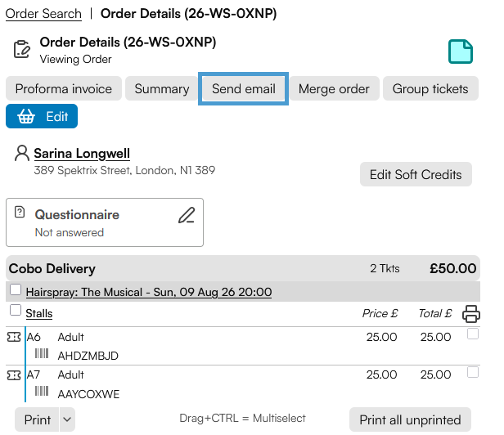Screen dimensions: 504x435
Task: Click the customer profile icon beside Sarina Longwell
Action: point(22,153)
